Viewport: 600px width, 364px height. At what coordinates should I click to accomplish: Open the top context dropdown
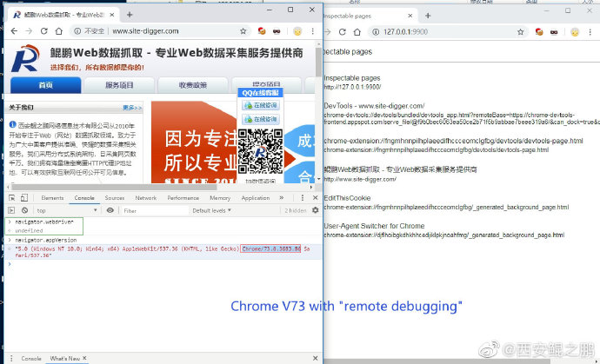(x=67, y=210)
